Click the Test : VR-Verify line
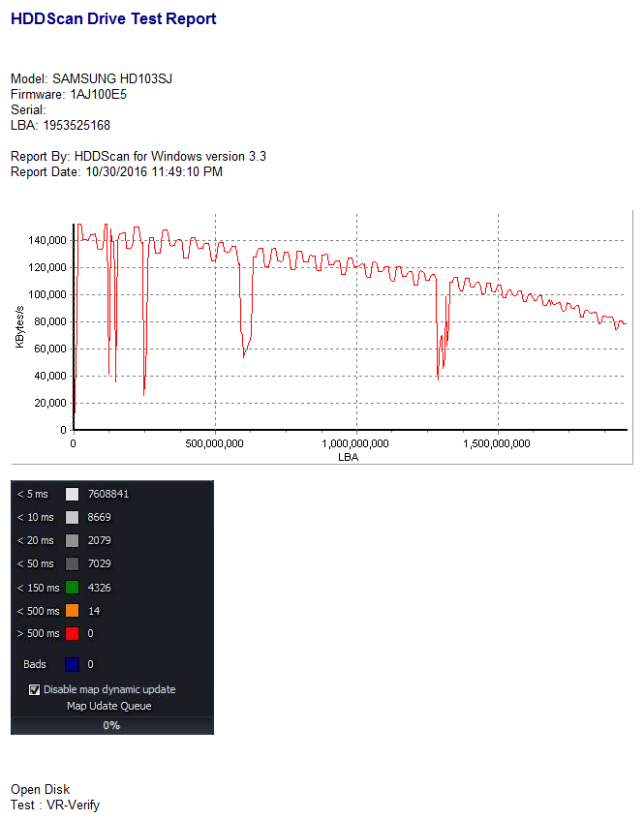The height and width of the screenshot is (820, 644). point(55,805)
